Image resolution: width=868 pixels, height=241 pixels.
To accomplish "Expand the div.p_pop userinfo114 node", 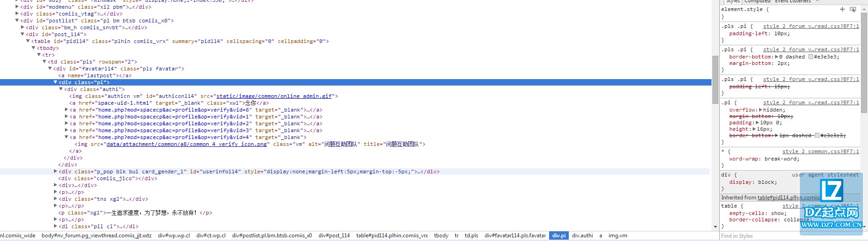I will (x=56, y=171).
